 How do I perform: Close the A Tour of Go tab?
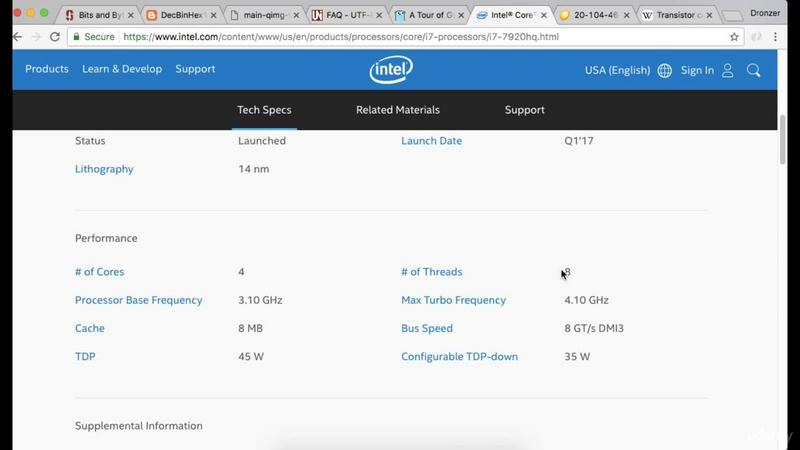pos(461,15)
